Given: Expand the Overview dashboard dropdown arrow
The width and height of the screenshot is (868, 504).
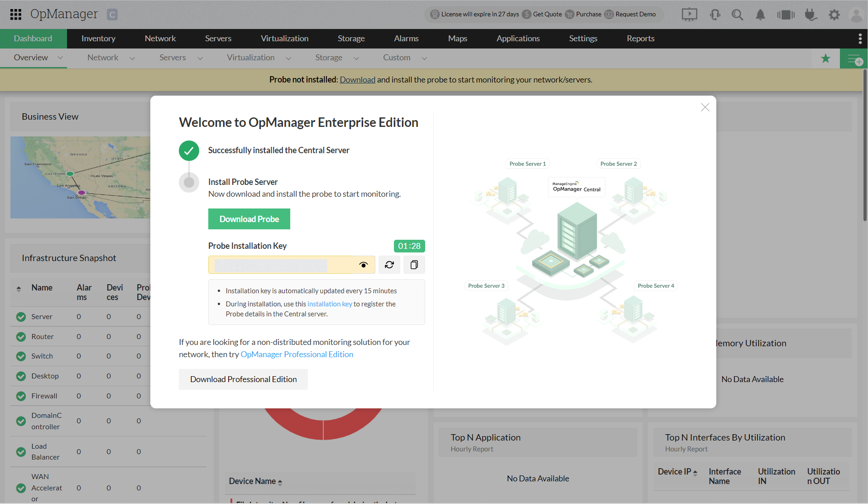Looking at the screenshot, I should click(60, 58).
